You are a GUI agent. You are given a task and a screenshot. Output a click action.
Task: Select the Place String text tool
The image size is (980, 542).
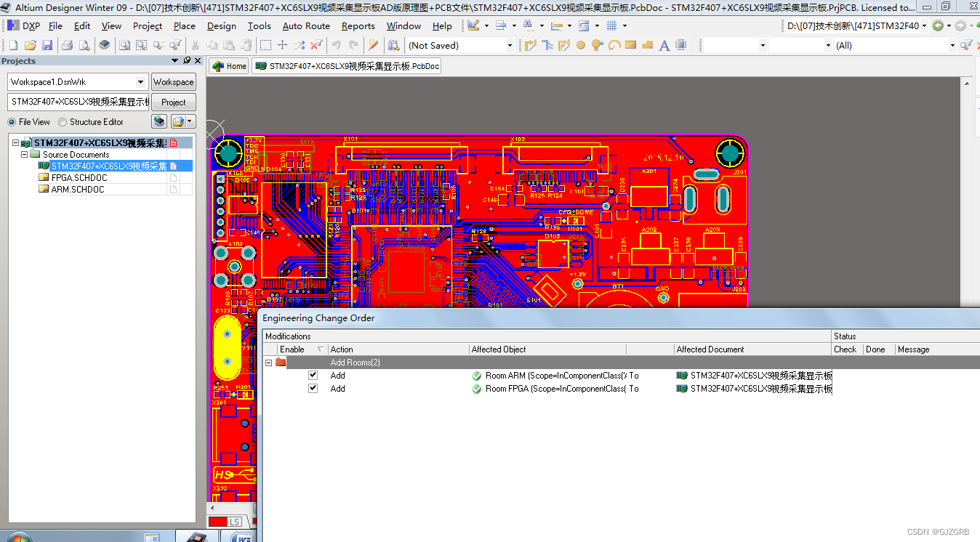pyautogui.click(x=664, y=45)
